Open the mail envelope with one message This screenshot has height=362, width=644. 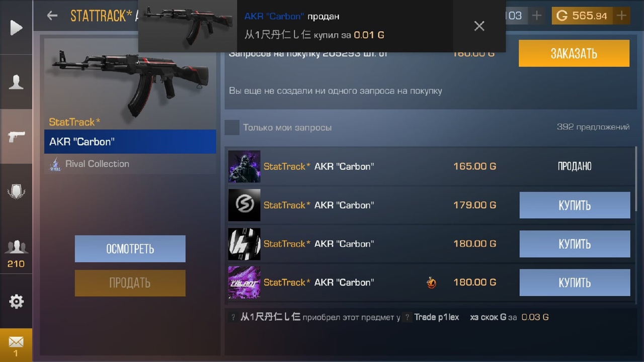coord(16,345)
